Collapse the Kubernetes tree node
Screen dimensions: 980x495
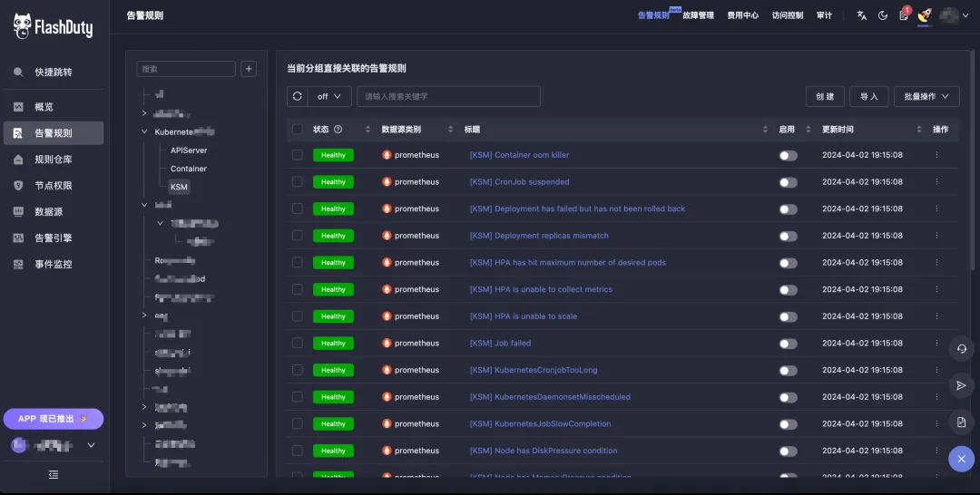(x=144, y=131)
